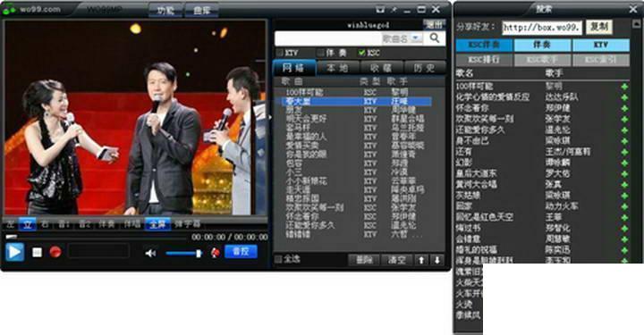
Task: Add 化学心情的爱情反应 with its green plus
Action: click(x=624, y=97)
